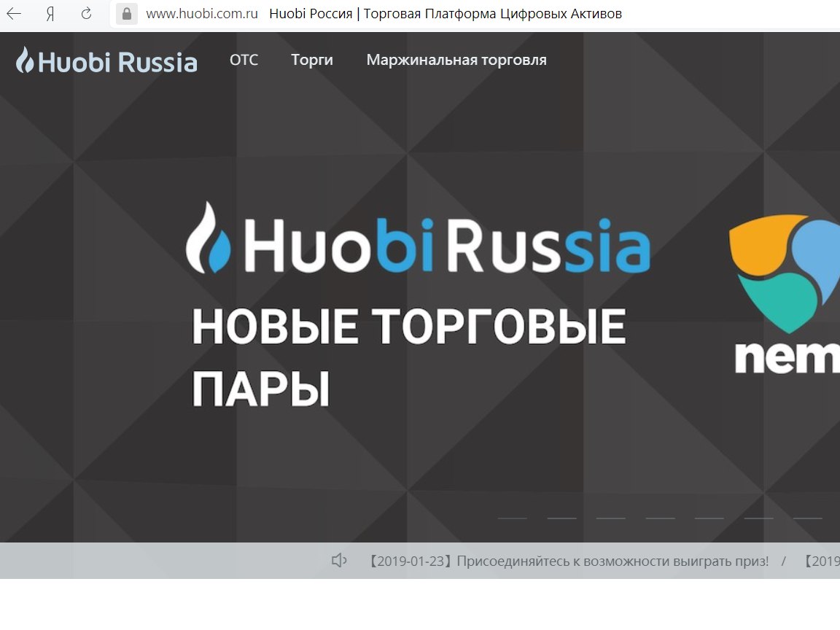Click the НОВЫЕ ТОРГОВЫЕ ПАРЫ banner heading
The height and width of the screenshot is (630, 840).
tap(409, 357)
